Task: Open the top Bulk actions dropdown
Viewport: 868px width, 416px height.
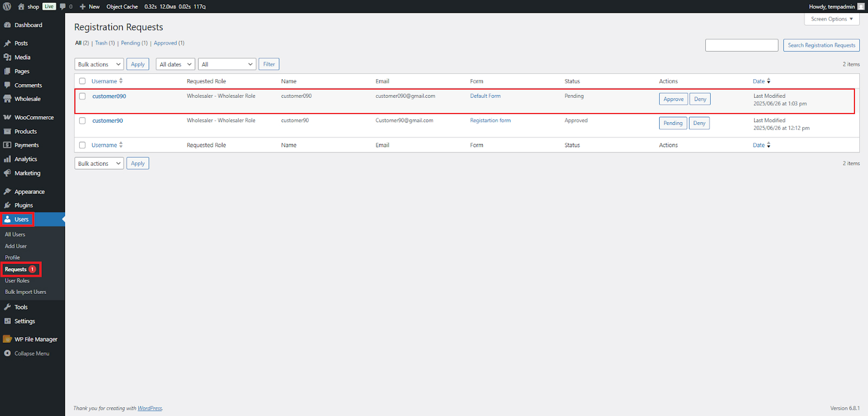Action: [x=99, y=64]
